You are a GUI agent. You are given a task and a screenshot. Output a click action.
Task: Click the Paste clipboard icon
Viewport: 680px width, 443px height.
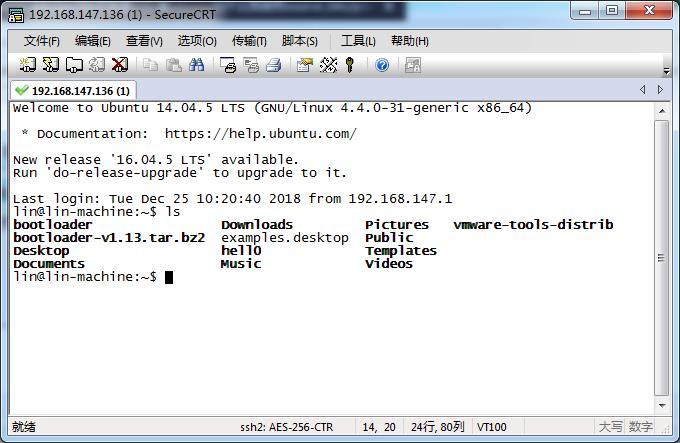174,65
